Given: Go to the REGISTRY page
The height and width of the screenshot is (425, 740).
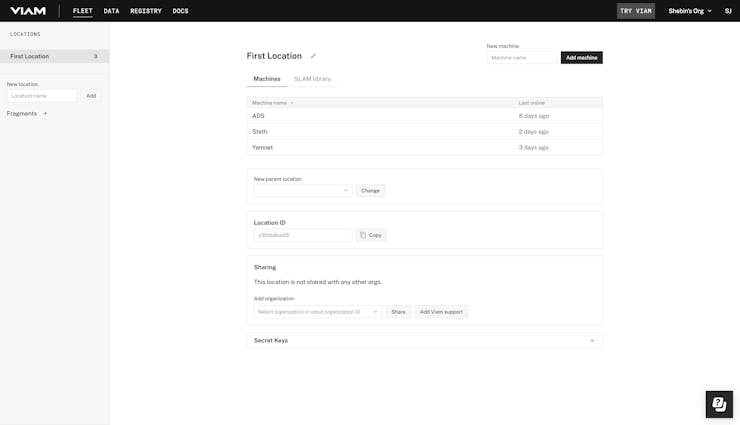Looking at the screenshot, I should [146, 11].
